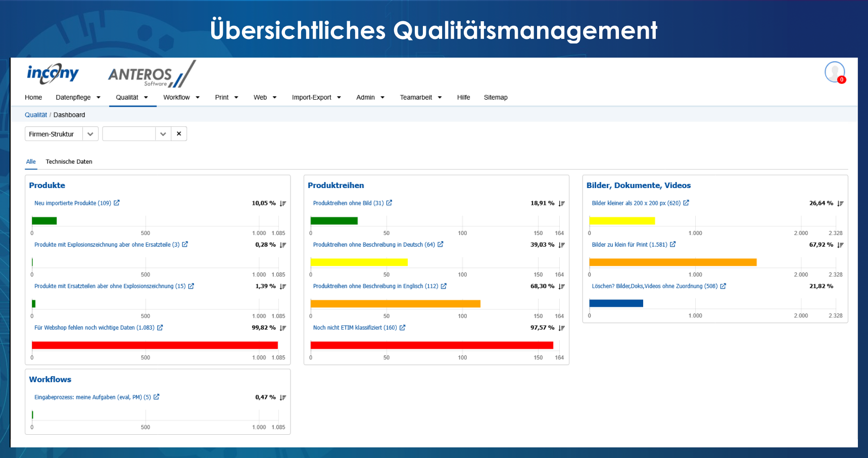Viewport: 868px width, 458px height.
Task: Open external link icon for Neu importierte Produkte
Action: [117, 203]
